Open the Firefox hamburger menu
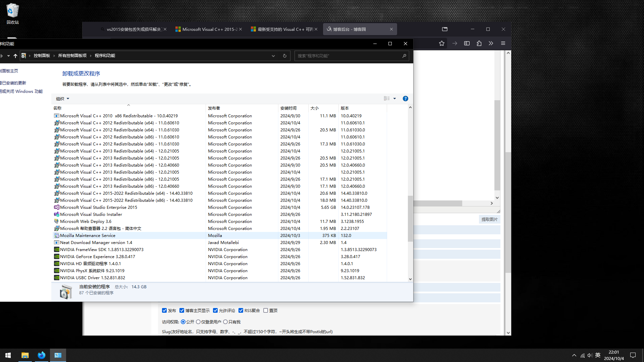This screenshot has width=644, height=362. tap(503, 43)
